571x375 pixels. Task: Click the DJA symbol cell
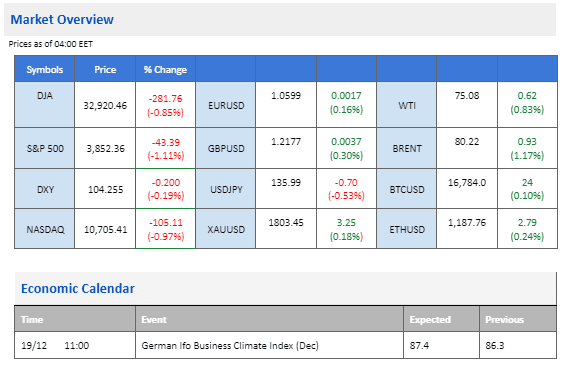tap(44, 104)
